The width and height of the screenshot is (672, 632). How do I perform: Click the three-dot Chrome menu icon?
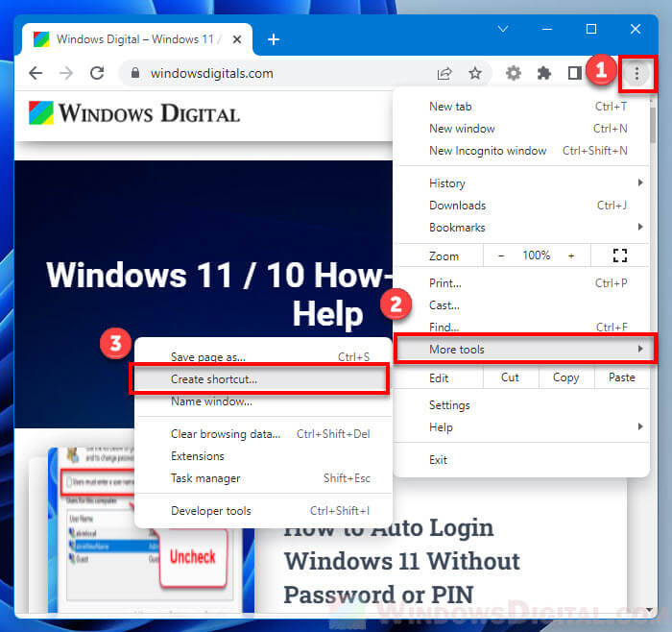pyautogui.click(x=637, y=73)
